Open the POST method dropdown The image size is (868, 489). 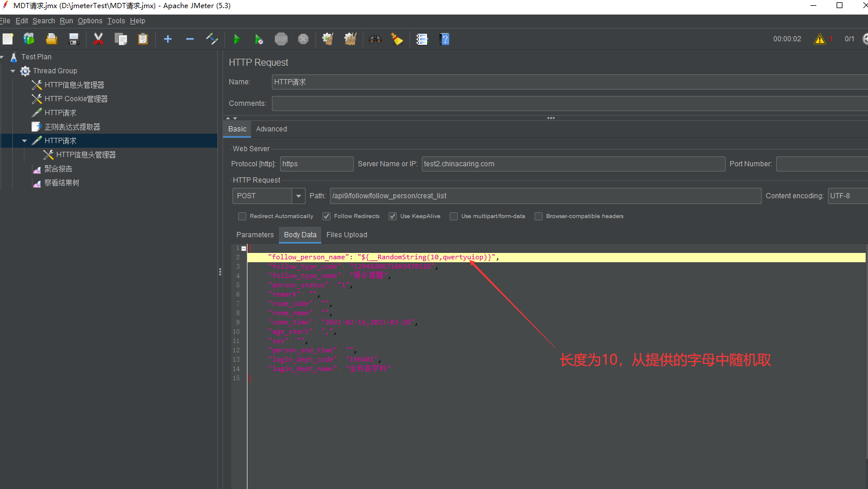[x=299, y=196]
